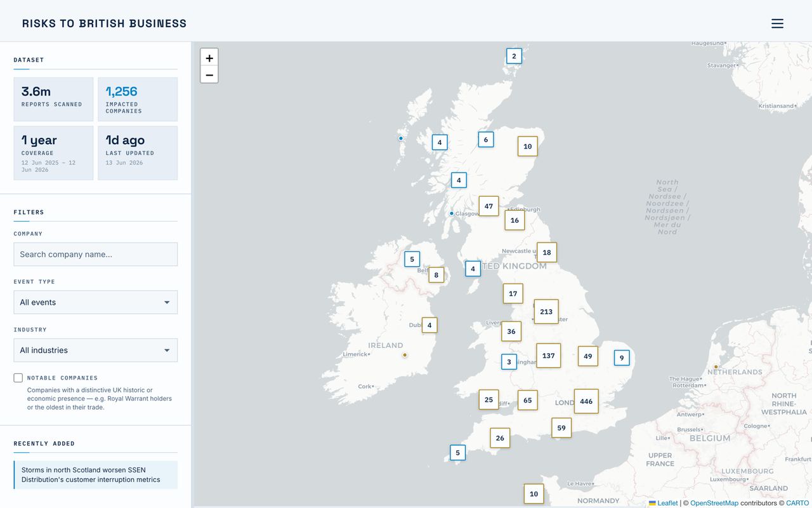
Task: Select the 25 cluster marker
Action: click(488, 399)
